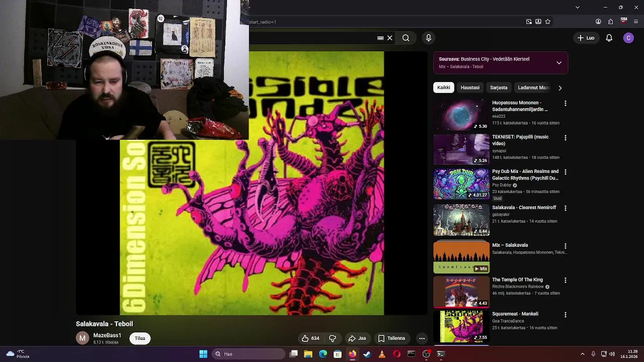Expand the Seuraava playlist panel
This screenshot has height=362, width=644.
pos(559,63)
